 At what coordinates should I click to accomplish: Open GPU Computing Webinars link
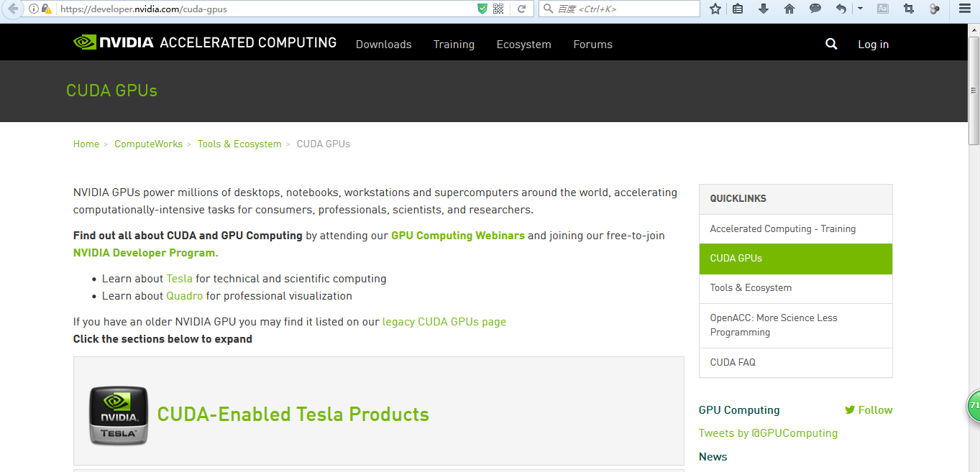coord(458,236)
